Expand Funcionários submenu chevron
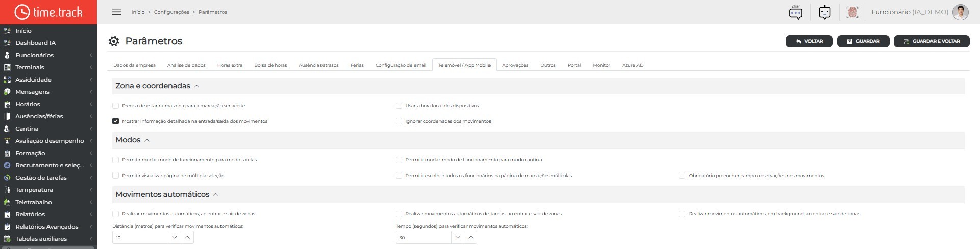The image size is (980, 249). 91,55
